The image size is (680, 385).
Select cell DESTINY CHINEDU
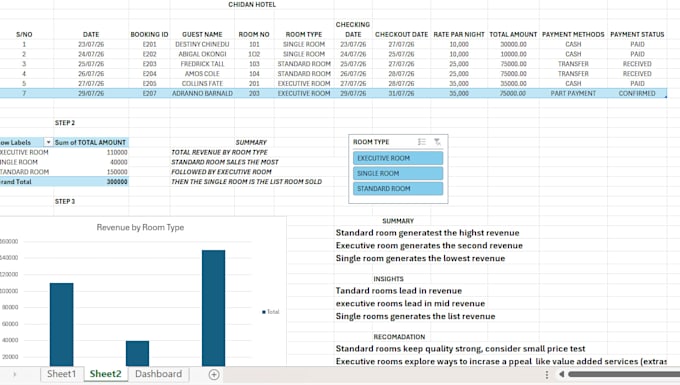(x=202, y=44)
